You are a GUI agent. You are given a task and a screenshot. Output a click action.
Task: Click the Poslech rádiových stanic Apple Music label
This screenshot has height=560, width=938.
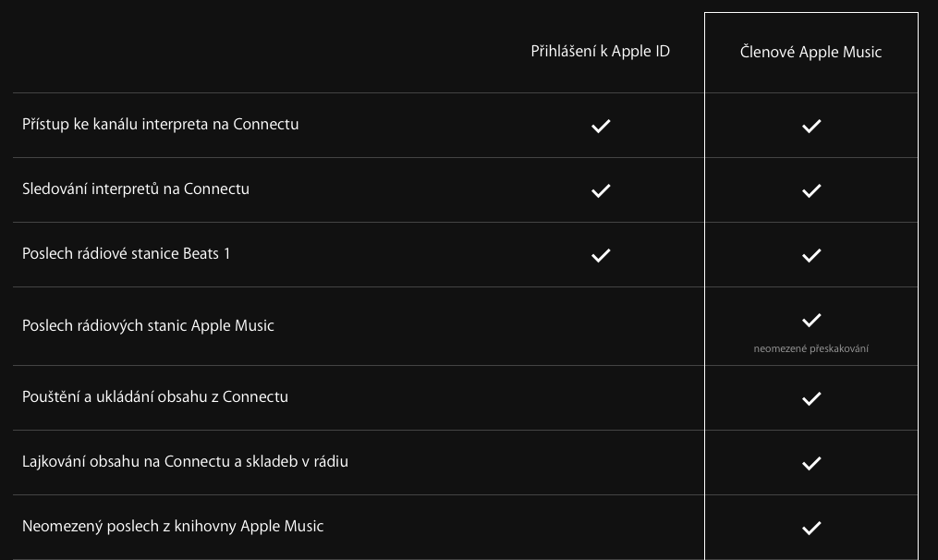(x=148, y=325)
